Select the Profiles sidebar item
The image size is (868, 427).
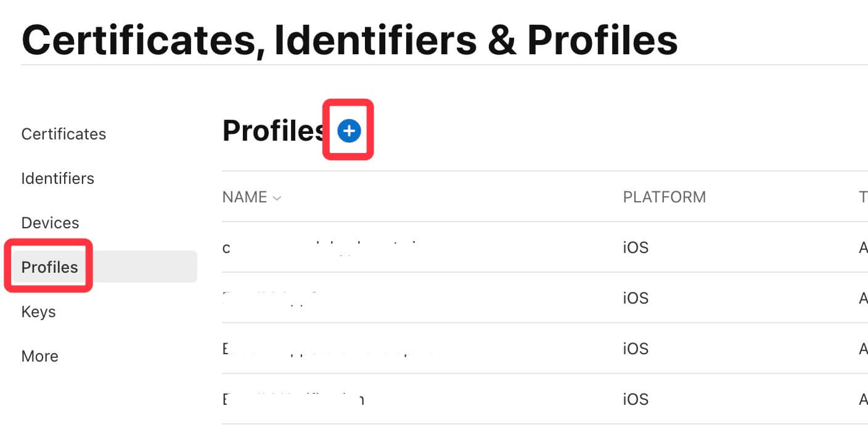click(x=50, y=267)
